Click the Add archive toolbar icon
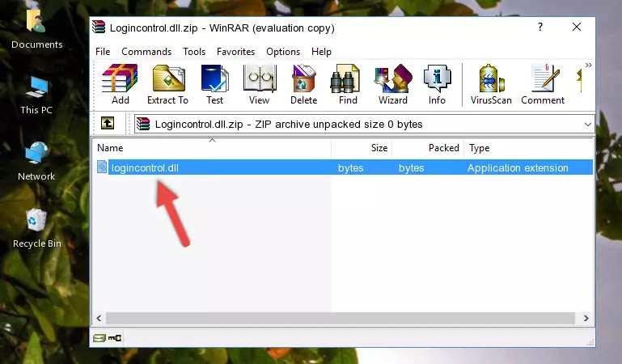The width and height of the screenshot is (622, 364). coord(120,85)
